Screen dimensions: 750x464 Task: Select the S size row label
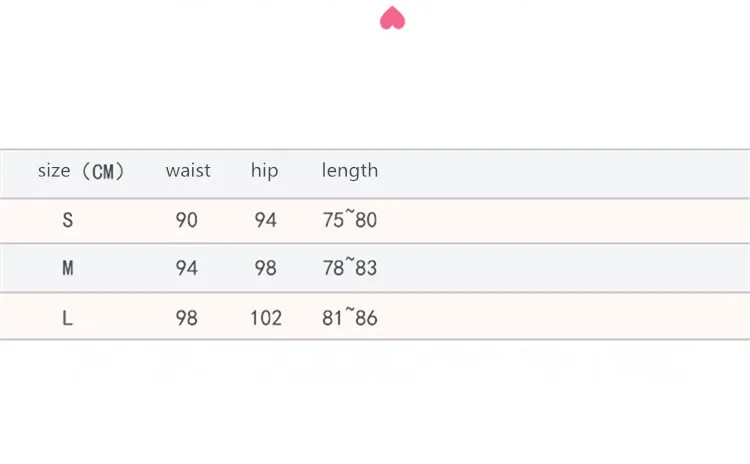coord(67,220)
